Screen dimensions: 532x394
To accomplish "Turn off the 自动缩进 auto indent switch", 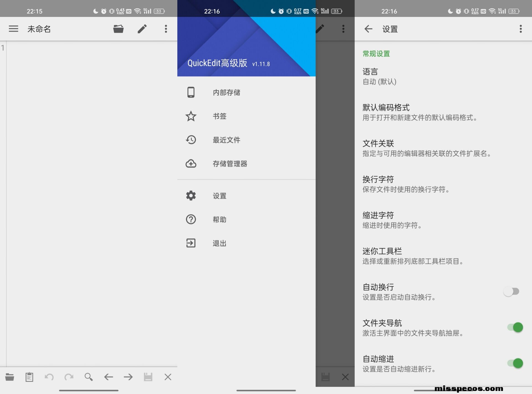I will click(515, 363).
